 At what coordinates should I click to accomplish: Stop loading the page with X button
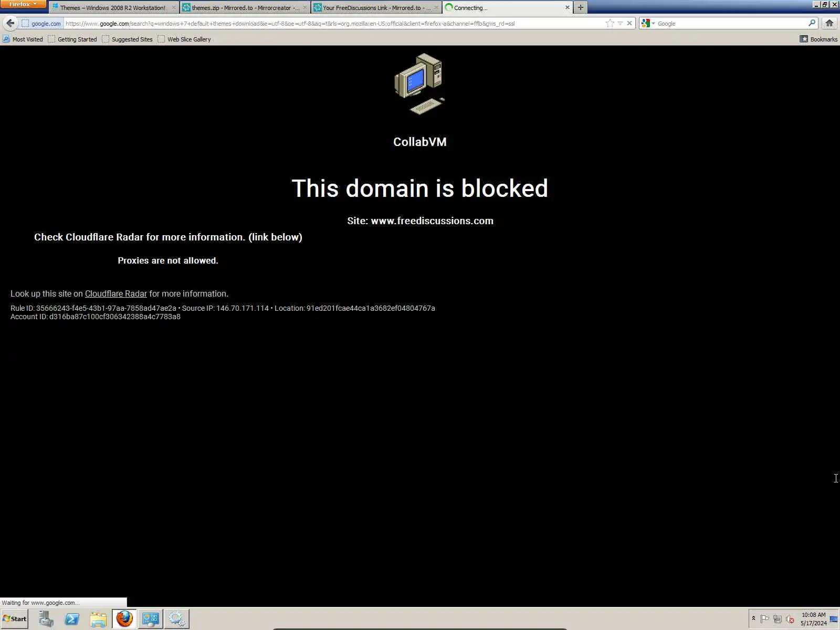click(x=629, y=24)
